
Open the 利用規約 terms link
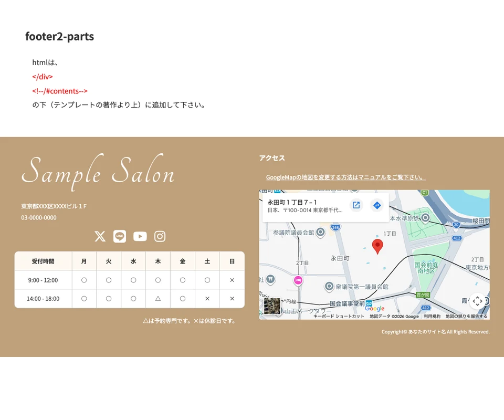click(x=432, y=317)
